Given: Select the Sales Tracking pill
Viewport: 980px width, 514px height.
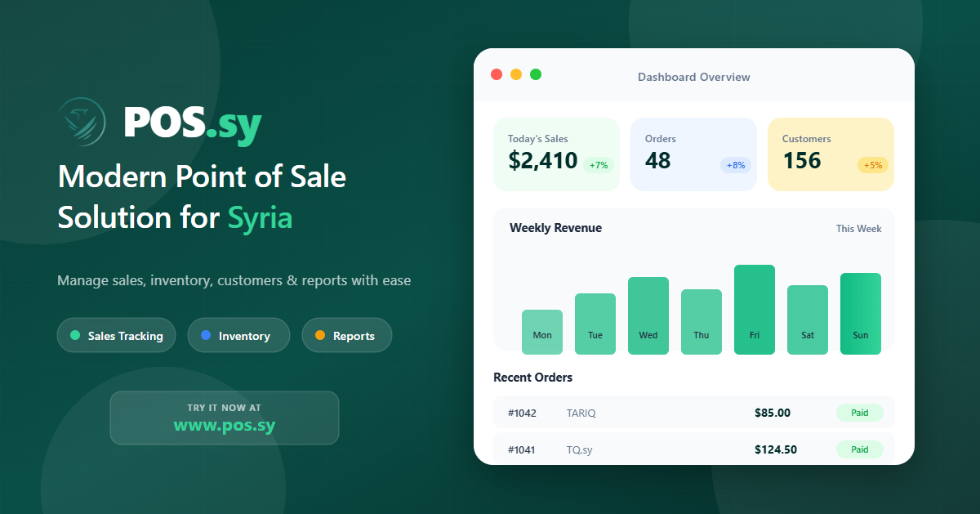Looking at the screenshot, I should click(116, 335).
